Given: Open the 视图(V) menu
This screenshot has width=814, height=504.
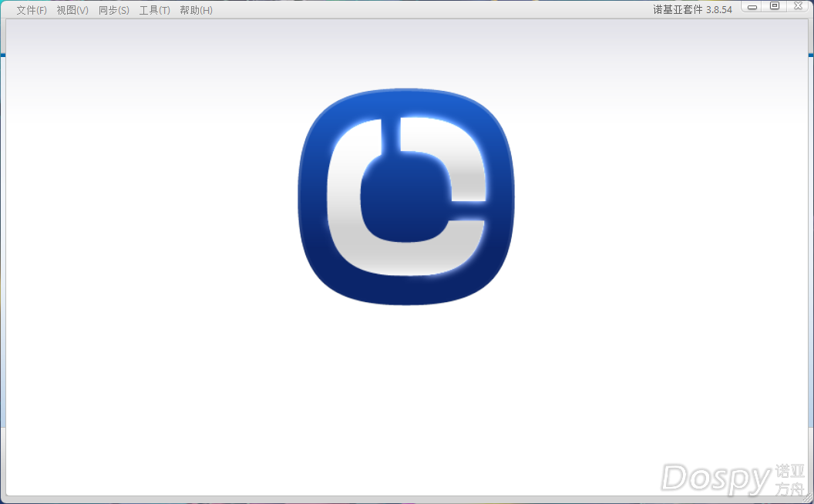Looking at the screenshot, I should [x=72, y=10].
